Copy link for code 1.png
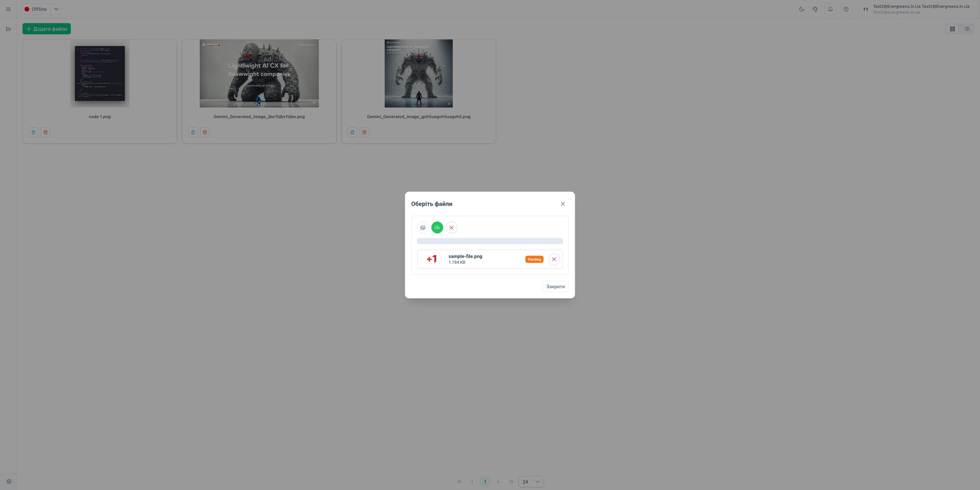The width and height of the screenshot is (980, 490). point(33,132)
